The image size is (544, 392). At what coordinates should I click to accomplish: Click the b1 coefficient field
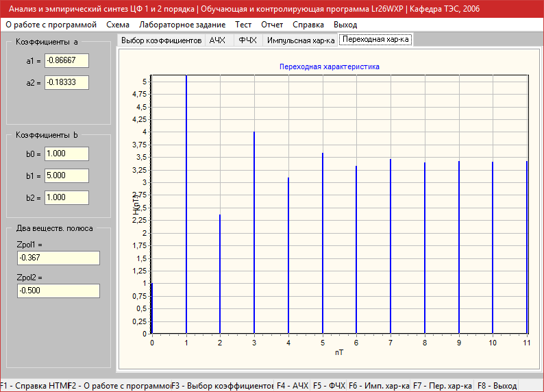pos(66,175)
